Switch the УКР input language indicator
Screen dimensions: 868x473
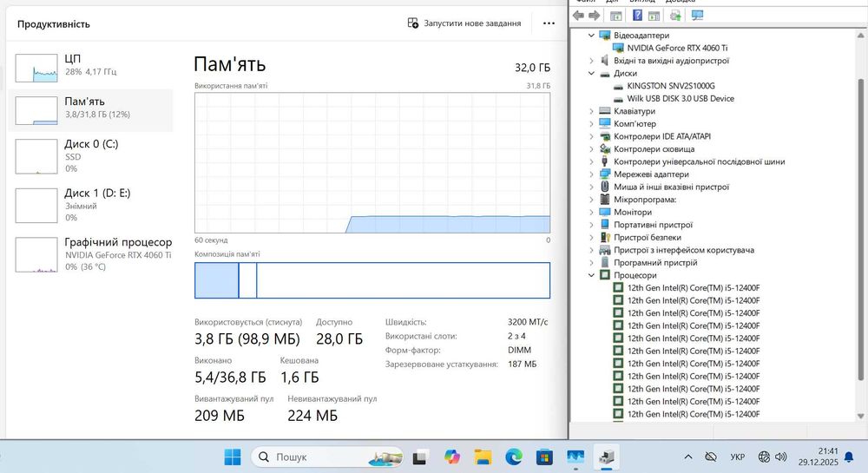click(737, 457)
